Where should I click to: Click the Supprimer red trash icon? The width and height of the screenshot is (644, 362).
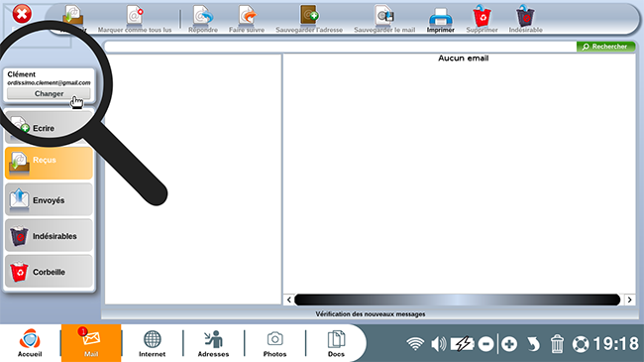point(483,16)
